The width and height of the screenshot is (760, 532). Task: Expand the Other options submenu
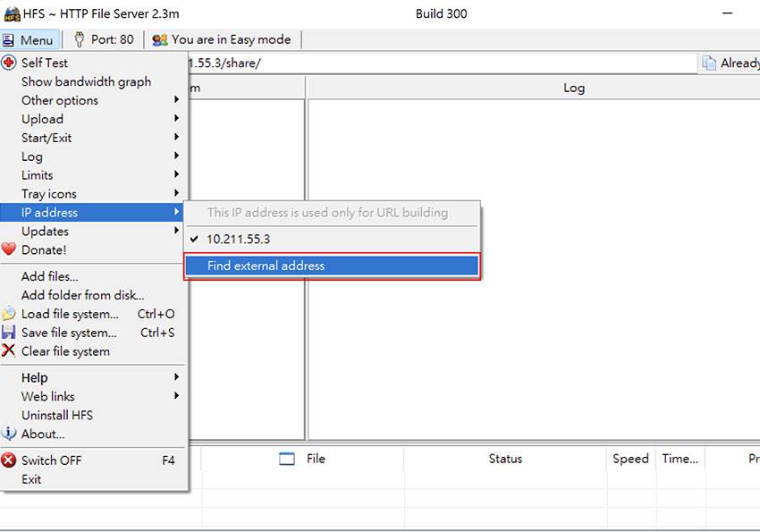[60, 100]
